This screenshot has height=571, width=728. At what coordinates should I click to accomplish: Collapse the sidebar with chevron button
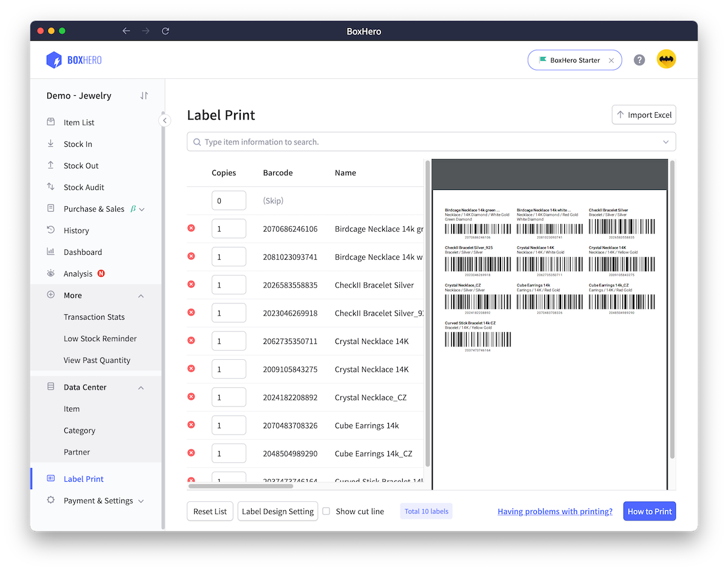164,121
